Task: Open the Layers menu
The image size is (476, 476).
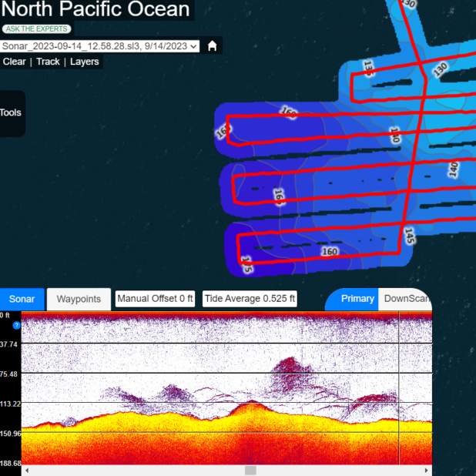Action: (x=85, y=62)
